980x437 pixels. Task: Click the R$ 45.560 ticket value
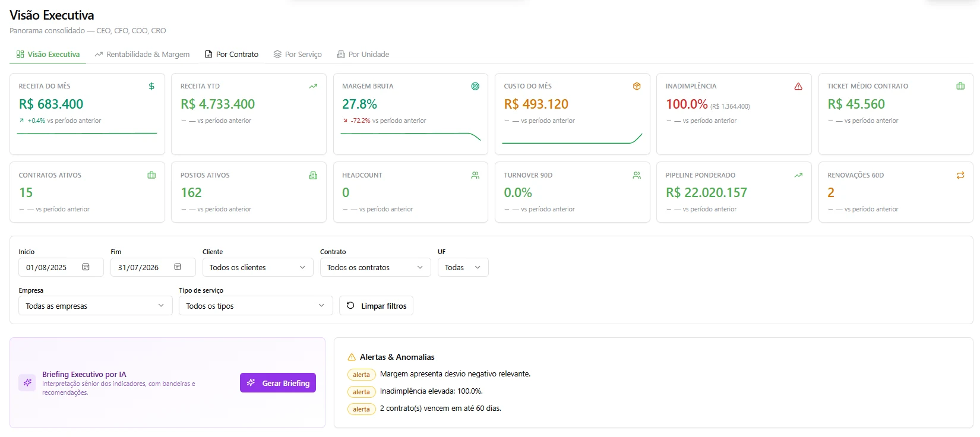point(856,104)
